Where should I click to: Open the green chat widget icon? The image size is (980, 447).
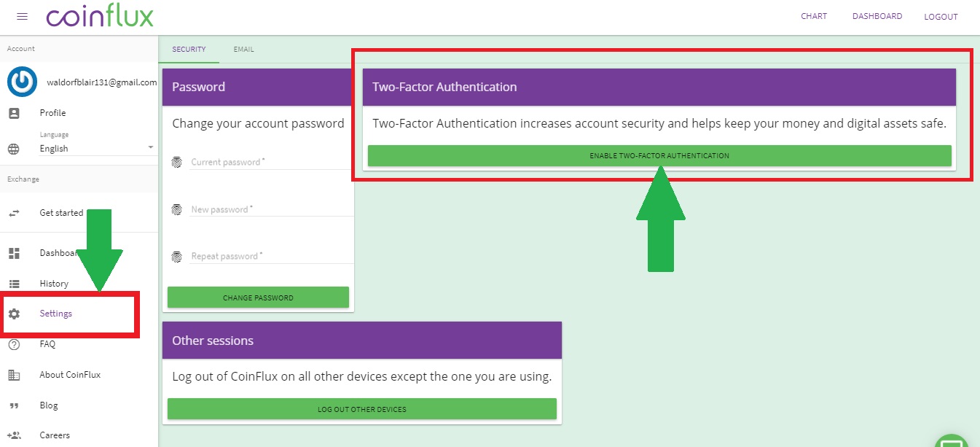tap(952, 440)
